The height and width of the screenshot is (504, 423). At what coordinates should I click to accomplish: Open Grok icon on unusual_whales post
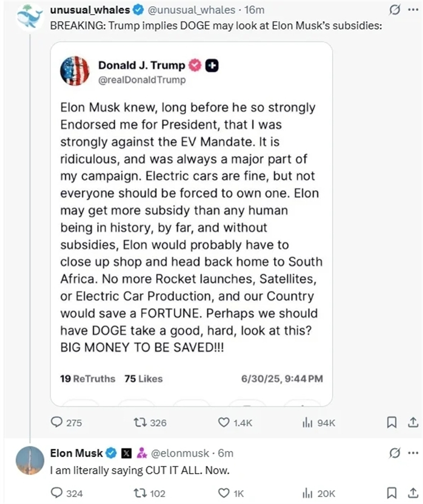(x=395, y=10)
